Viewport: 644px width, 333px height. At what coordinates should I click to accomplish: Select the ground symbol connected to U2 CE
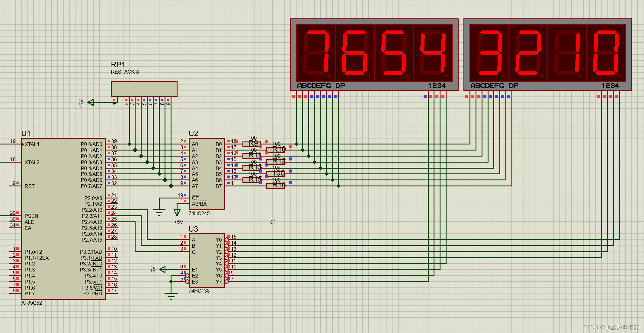[159, 212]
